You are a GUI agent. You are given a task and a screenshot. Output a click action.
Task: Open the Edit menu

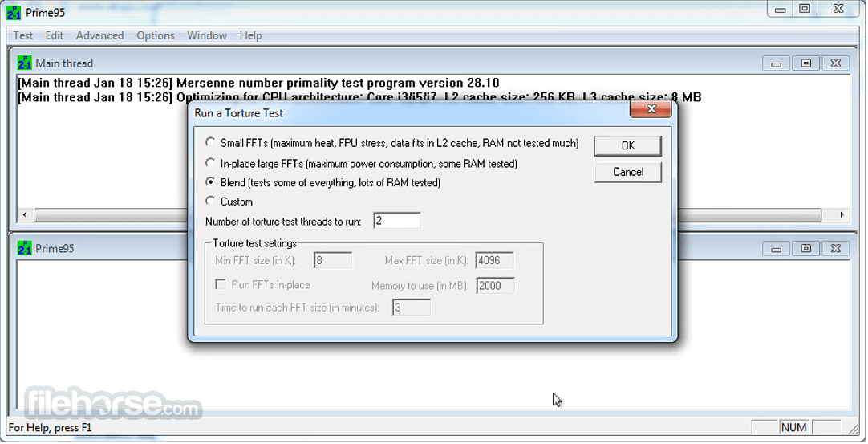tap(55, 35)
